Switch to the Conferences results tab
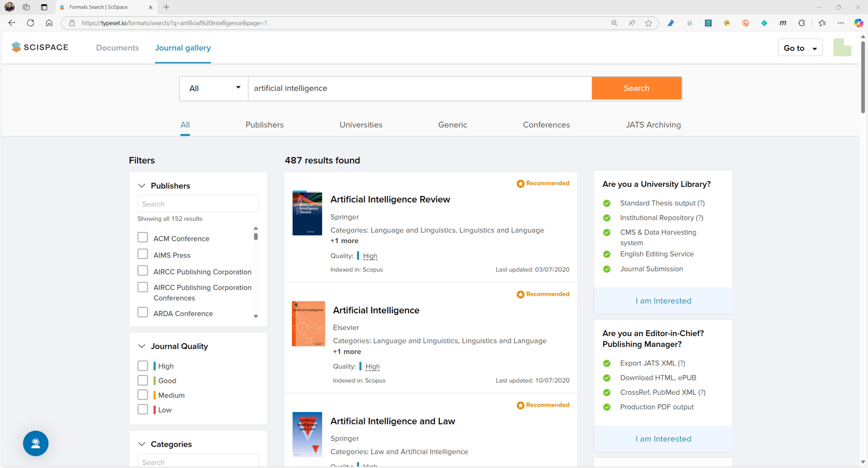The height and width of the screenshot is (468, 868). pos(546,125)
